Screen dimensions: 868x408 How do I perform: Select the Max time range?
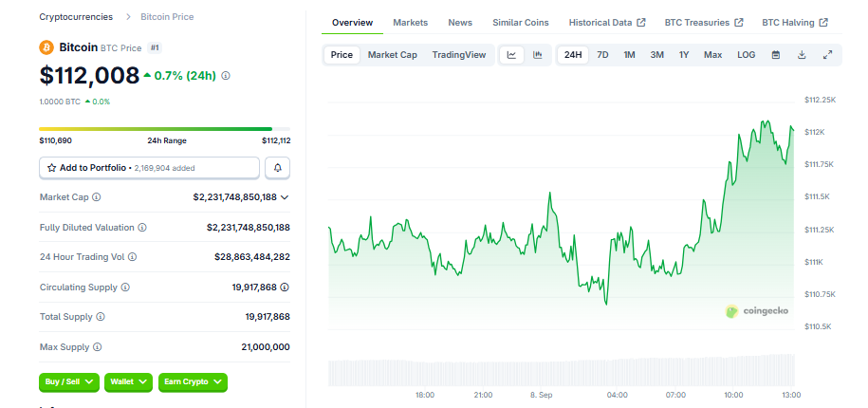point(713,55)
